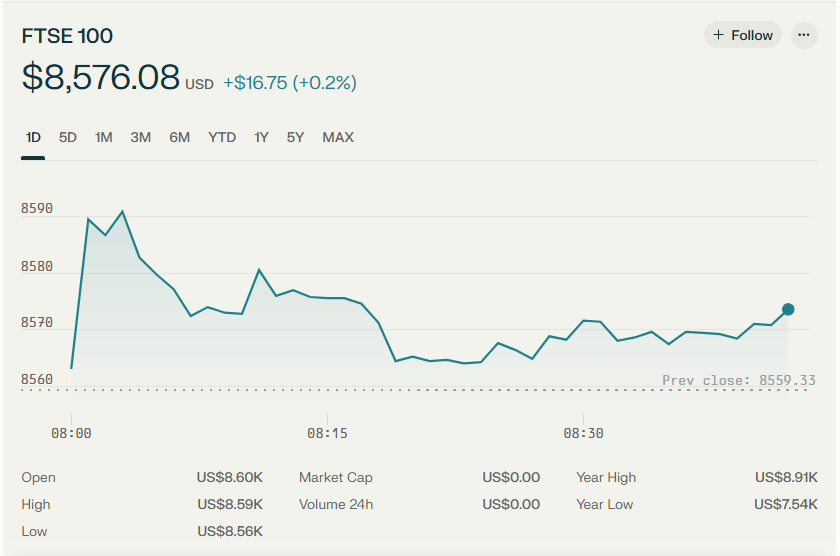Show the YTD chart range
Screen dimensions: 840x556
pyautogui.click(x=222, y=138)
